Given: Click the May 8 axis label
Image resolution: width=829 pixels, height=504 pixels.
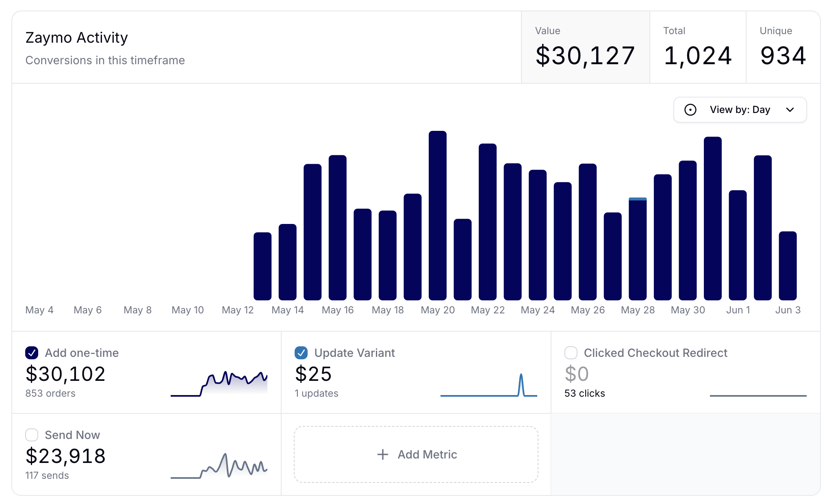Looking at the screenshot, I should point(138,310).
